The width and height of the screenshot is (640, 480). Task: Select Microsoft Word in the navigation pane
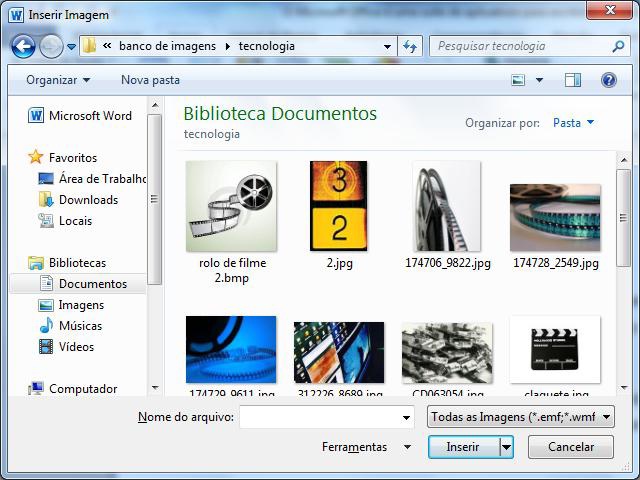tap(89, 115)
